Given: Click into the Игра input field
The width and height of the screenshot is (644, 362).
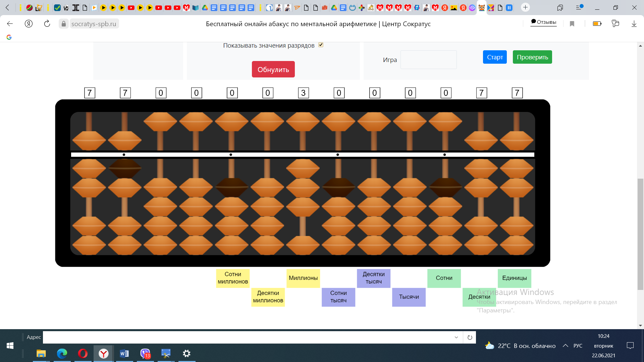Looking at the screenshot, I should point(429,60).
